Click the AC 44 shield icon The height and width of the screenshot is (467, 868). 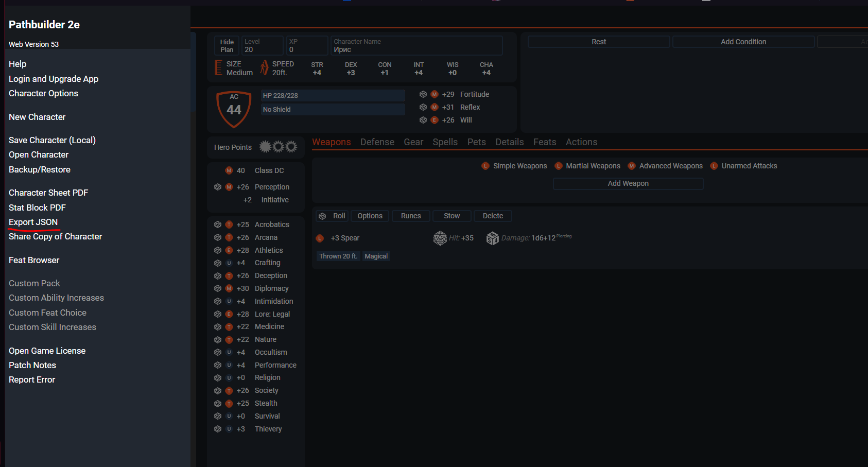[x=233, y=109]
